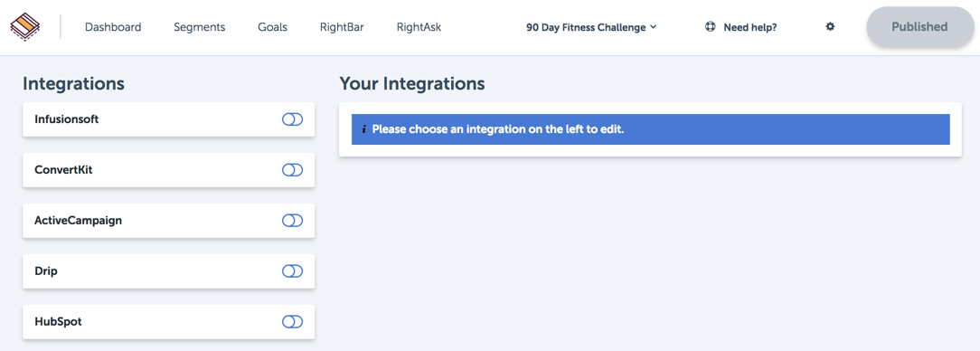Click the info icon in blue banner
This screenshot has height=351, width=980.
pos(364,129)
